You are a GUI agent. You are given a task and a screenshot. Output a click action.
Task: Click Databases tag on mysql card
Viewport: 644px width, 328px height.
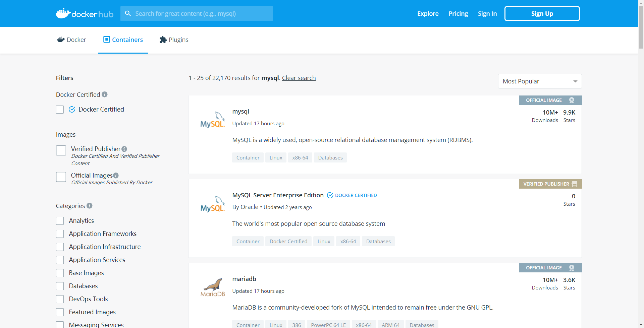330,157
